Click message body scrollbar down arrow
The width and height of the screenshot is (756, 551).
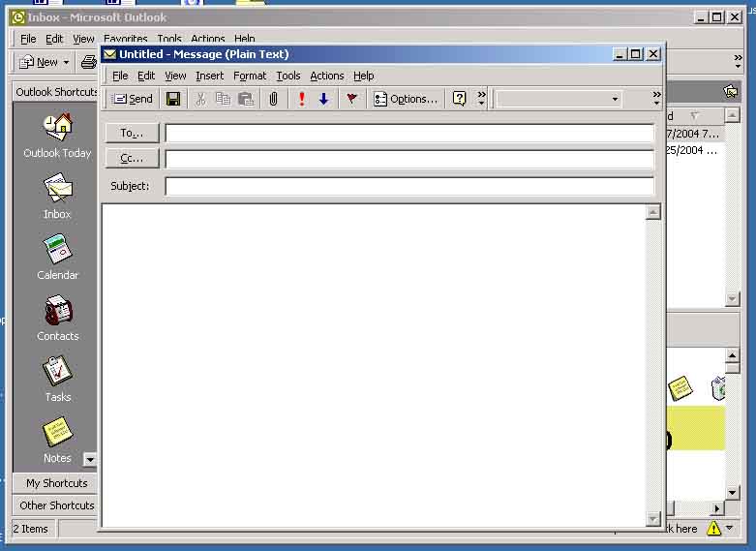[x=652, y=519]
